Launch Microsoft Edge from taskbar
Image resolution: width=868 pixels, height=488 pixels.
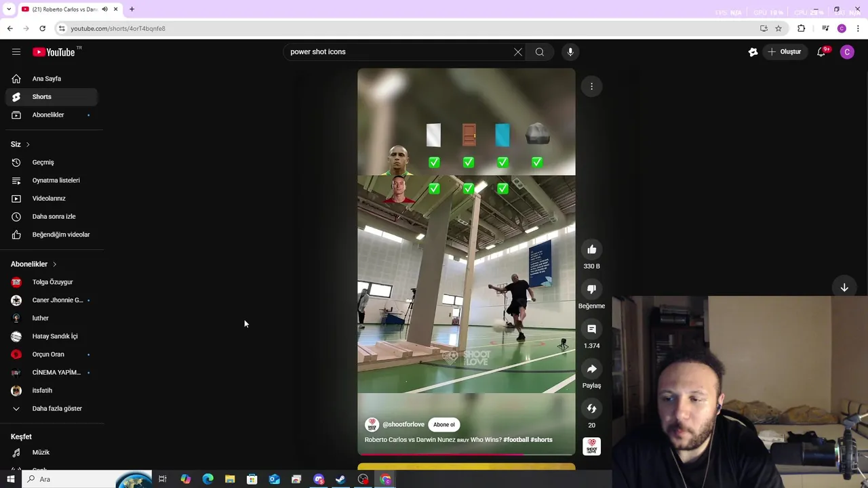click(208, 479)
